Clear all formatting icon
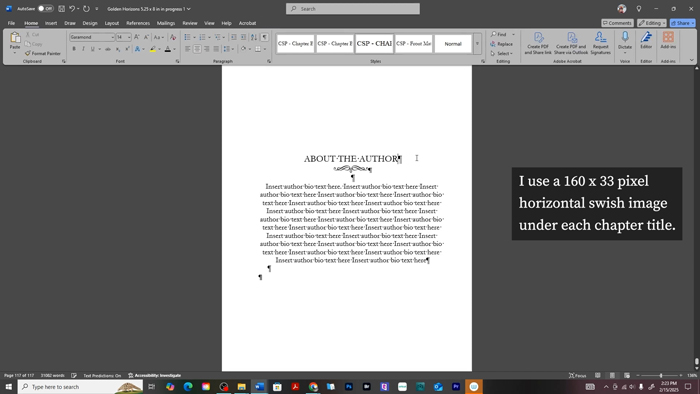The width and height of the screenshot is (700, 394). pyautogui.click(x=173, y=37)
